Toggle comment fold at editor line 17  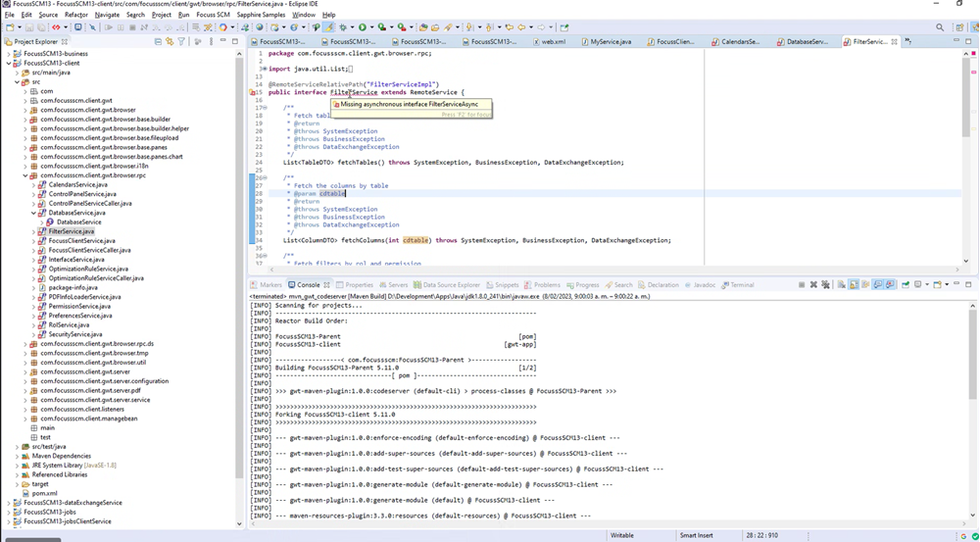point(265,108)
